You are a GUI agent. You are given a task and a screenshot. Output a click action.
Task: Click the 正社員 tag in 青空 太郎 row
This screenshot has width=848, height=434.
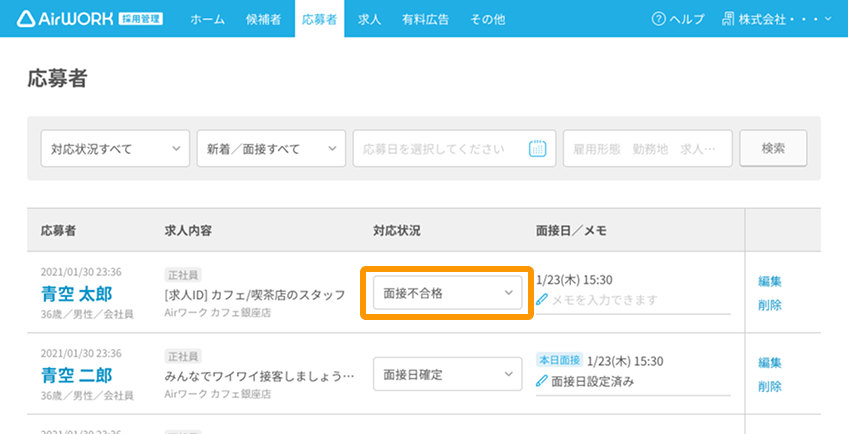183,275
